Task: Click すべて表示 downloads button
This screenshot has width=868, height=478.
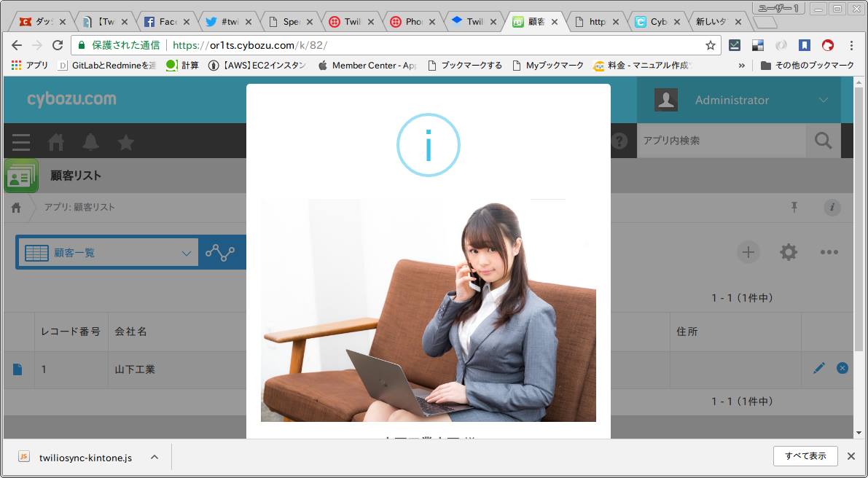Action: point(805,456)
